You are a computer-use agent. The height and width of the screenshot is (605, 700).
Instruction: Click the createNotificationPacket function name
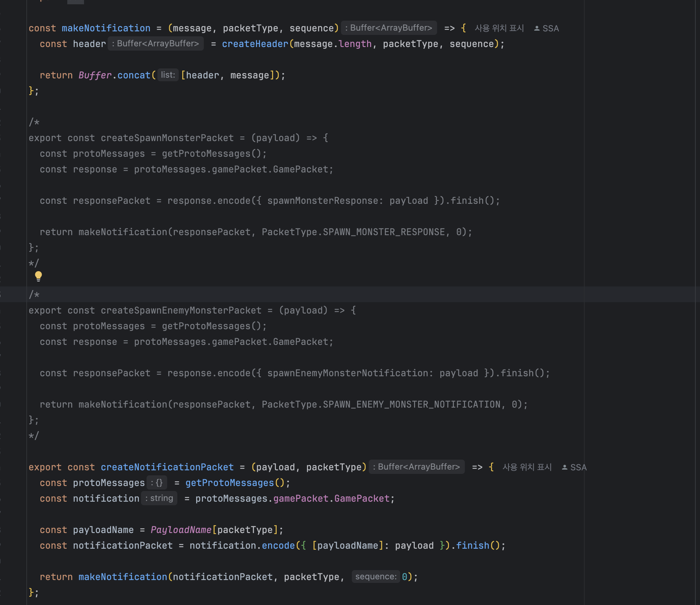[x=167, y=467]
